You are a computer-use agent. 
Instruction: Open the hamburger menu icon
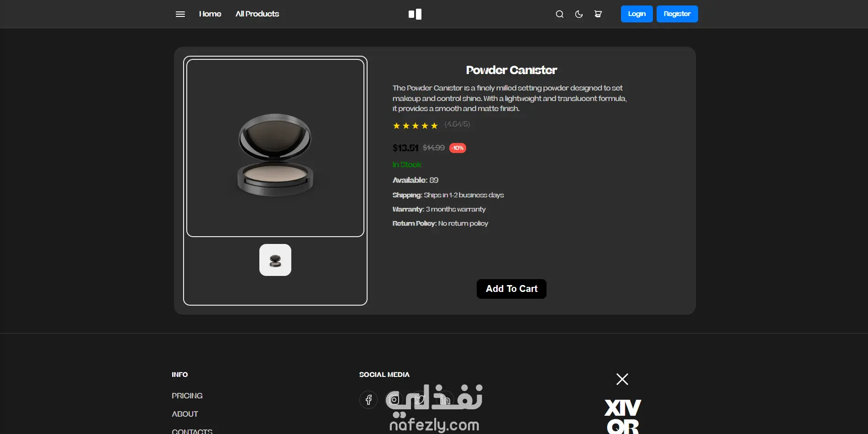click(180, 14)
